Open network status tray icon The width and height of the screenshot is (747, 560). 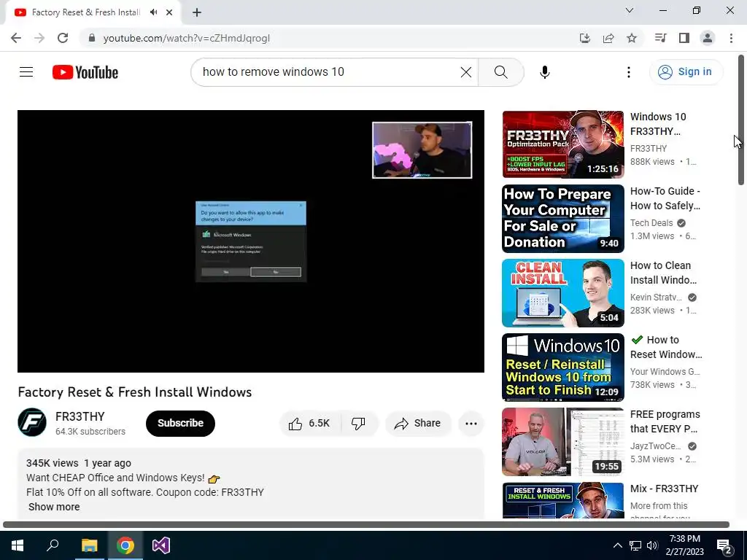(x=635, y=545)
